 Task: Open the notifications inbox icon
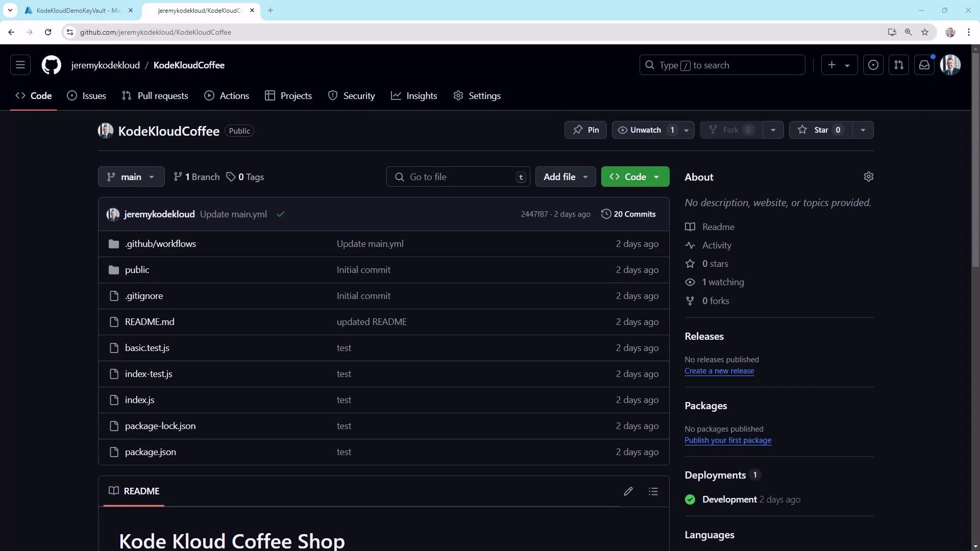coord(924,65)
